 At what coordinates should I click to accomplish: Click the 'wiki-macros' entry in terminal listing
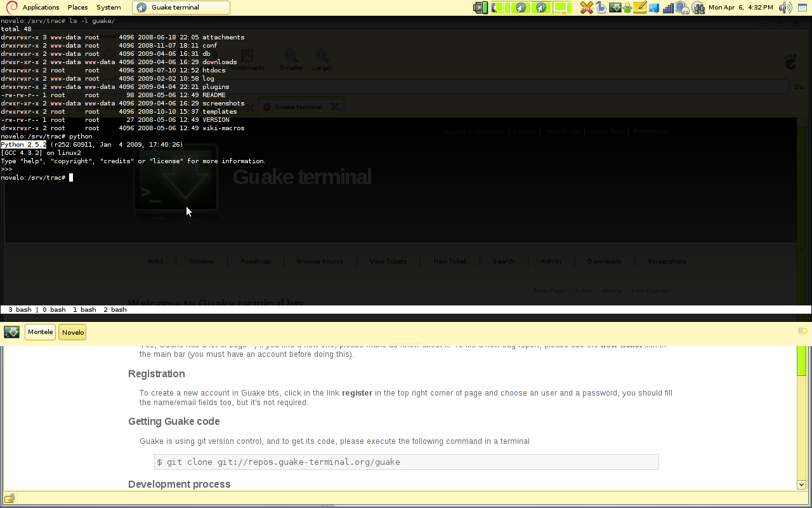[223, 128]
